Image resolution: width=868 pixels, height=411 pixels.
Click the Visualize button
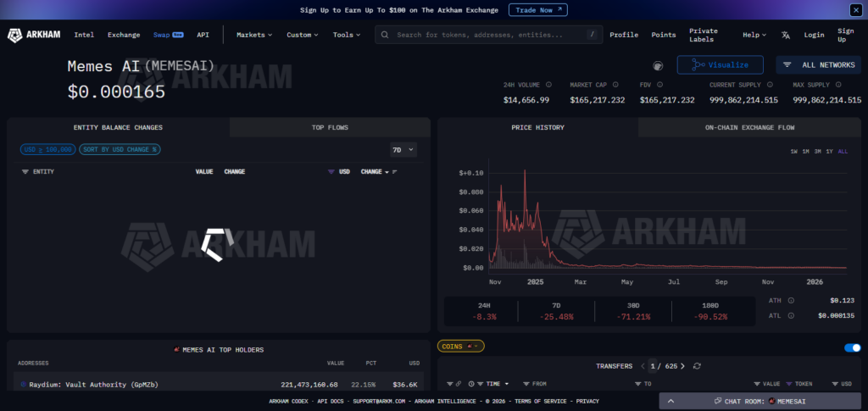[x=720, y=64]
